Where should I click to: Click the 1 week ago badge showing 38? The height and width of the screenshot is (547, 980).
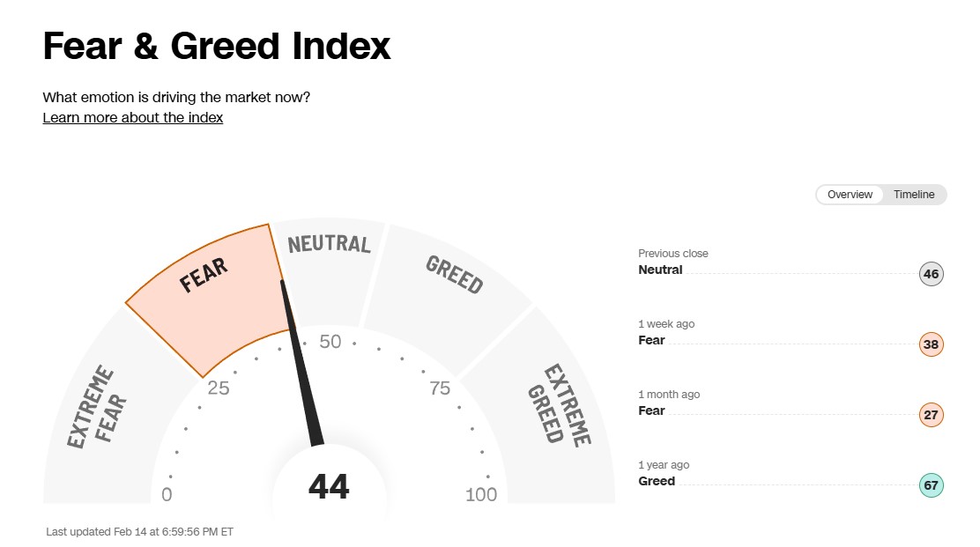pyautogui.click(x=931, y=344)
